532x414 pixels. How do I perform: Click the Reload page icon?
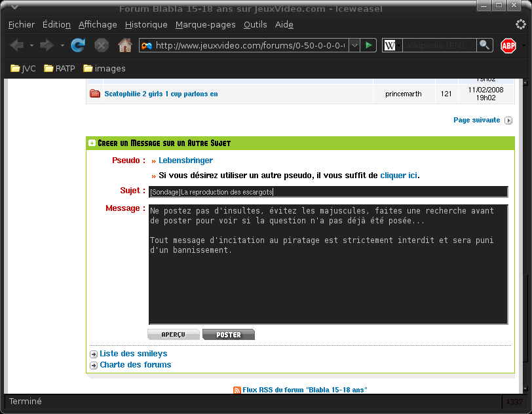point(78,45)
